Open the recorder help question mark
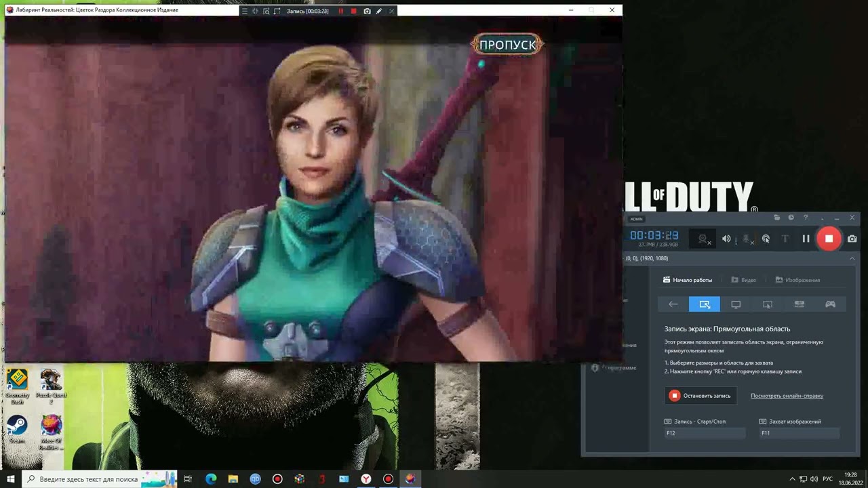868x488 pixels. (806, 218)
